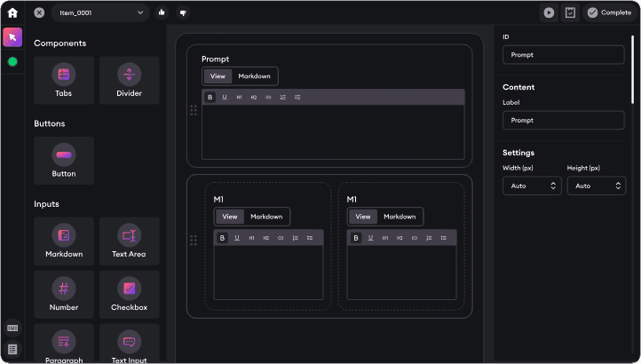Toggle underline in right M1 editor
Screen dimensions: 641x364
click(x=370, y=238)
